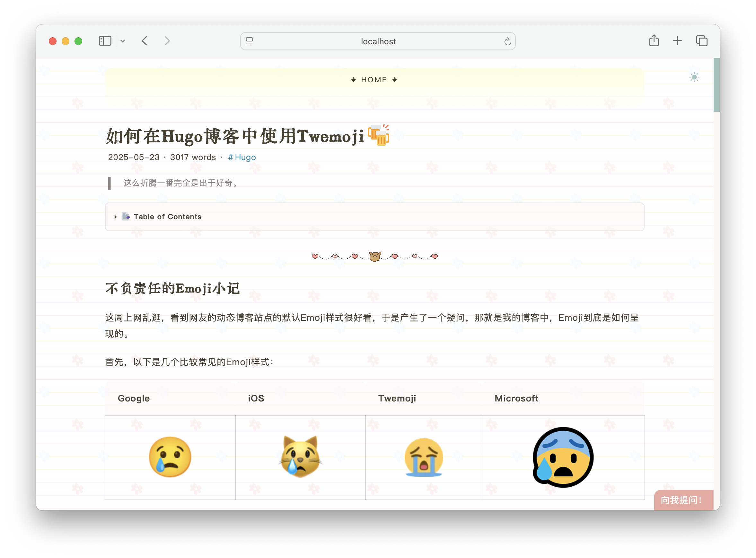
Task: Open the sidebar options chevron dropdown
Action: 123,41
